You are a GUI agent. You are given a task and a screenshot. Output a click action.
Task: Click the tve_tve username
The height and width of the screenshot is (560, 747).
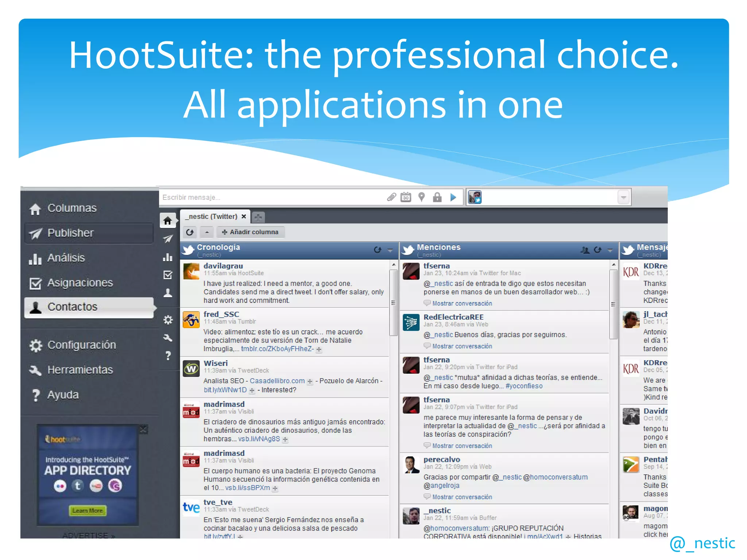tap(218, 502)
